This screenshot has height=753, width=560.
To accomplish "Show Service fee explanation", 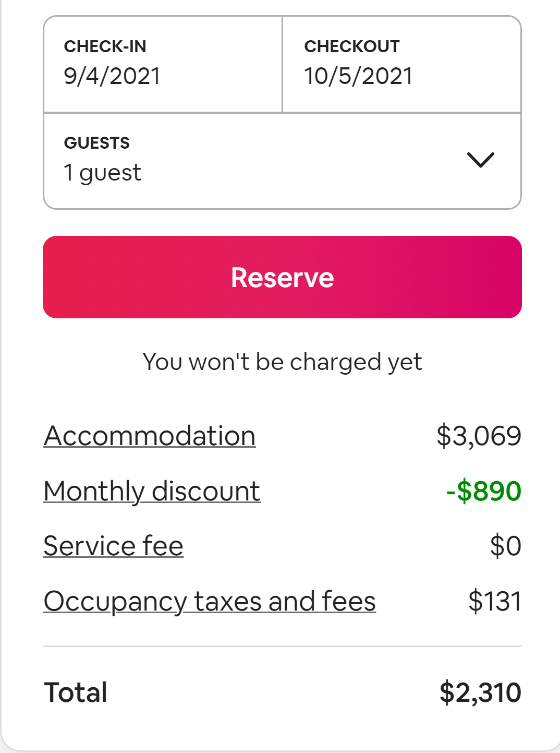I will pos(113,546).
